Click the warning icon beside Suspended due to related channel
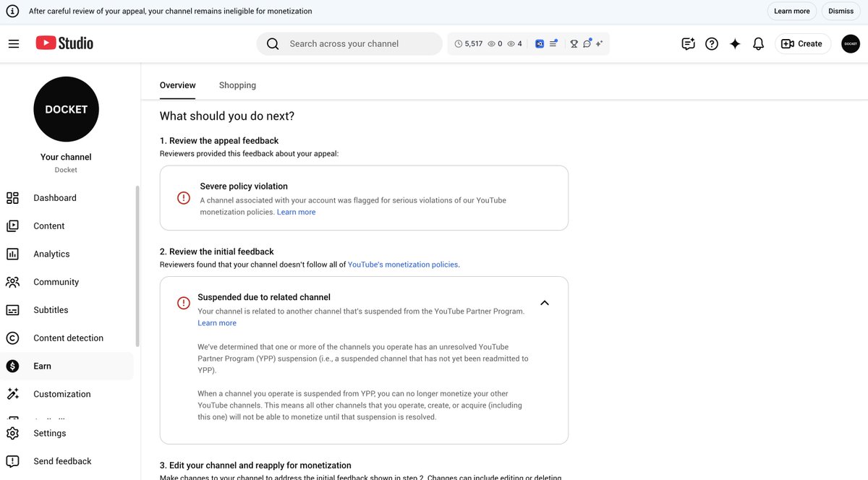 (184, 303)
